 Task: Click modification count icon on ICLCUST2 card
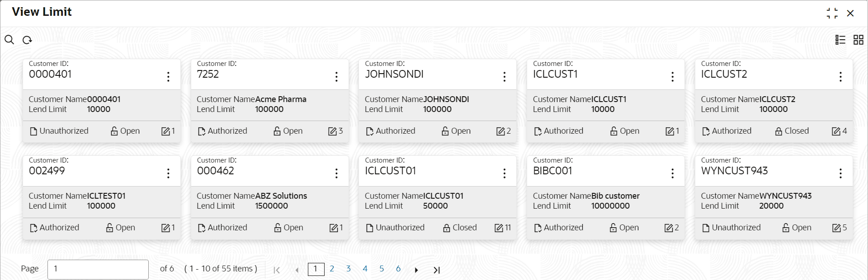pyautogui.click(x=836, y=131)
